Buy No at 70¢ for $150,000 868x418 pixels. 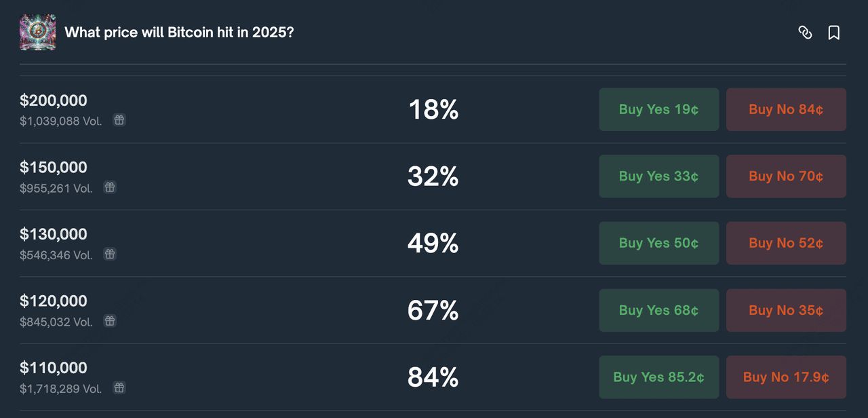coord(786,176)
